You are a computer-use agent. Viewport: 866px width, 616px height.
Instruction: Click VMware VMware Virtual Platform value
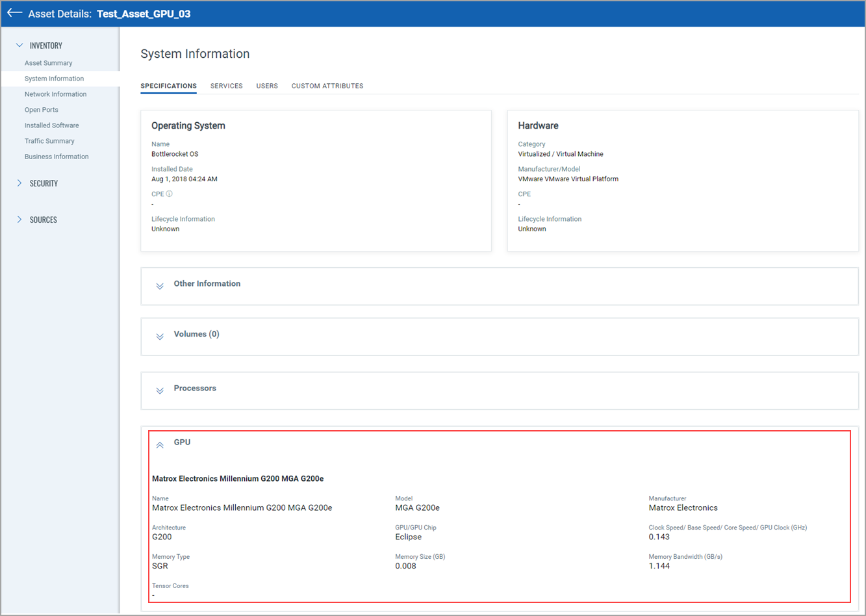coord(568,179)
